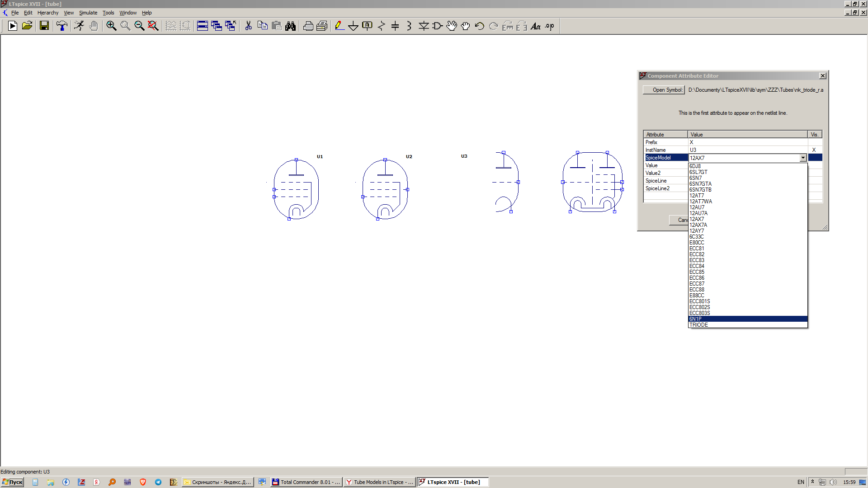Select the Diode placement tool
Screen dimensions: 868x488
[424, 26]
